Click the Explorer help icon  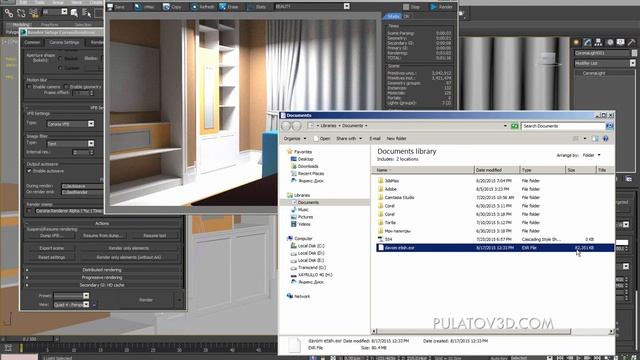click(x=606, y=139)
